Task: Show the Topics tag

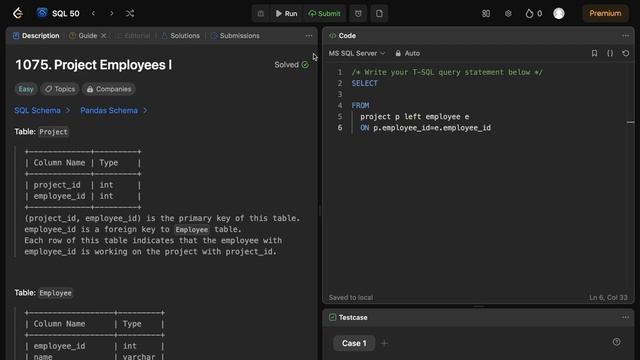Action: (x=60, y=89)
